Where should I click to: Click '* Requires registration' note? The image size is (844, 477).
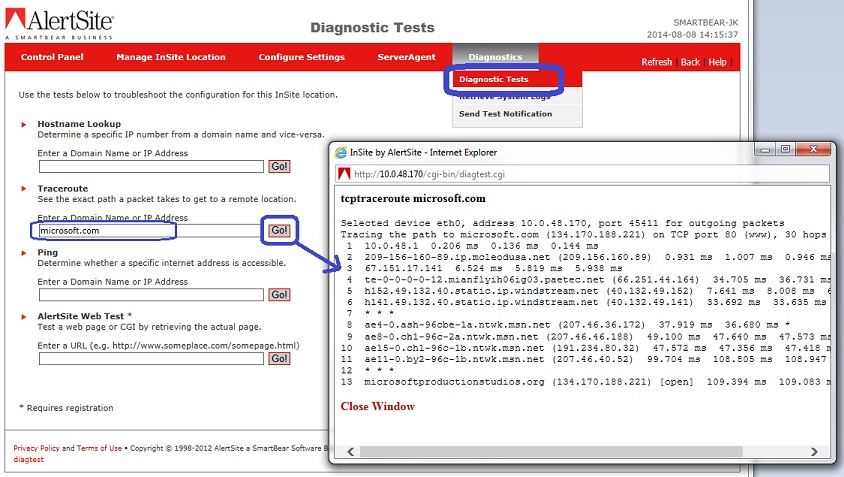click(66, 408)
